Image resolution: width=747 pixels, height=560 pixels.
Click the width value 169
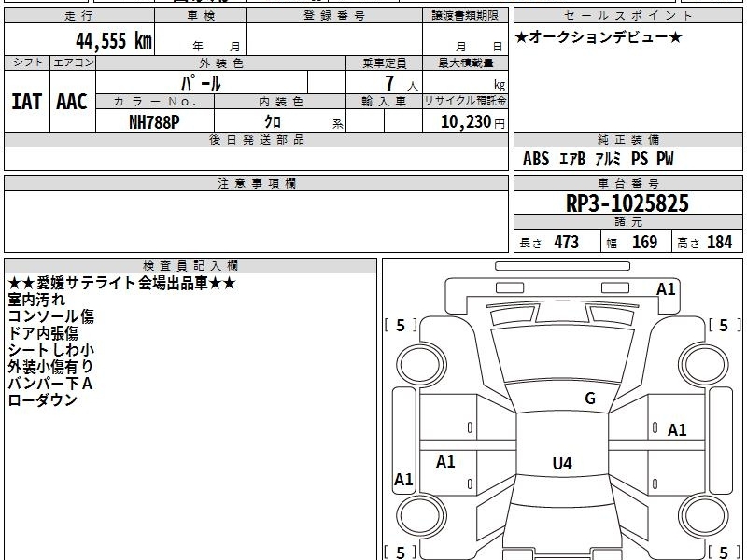[644, 242]
